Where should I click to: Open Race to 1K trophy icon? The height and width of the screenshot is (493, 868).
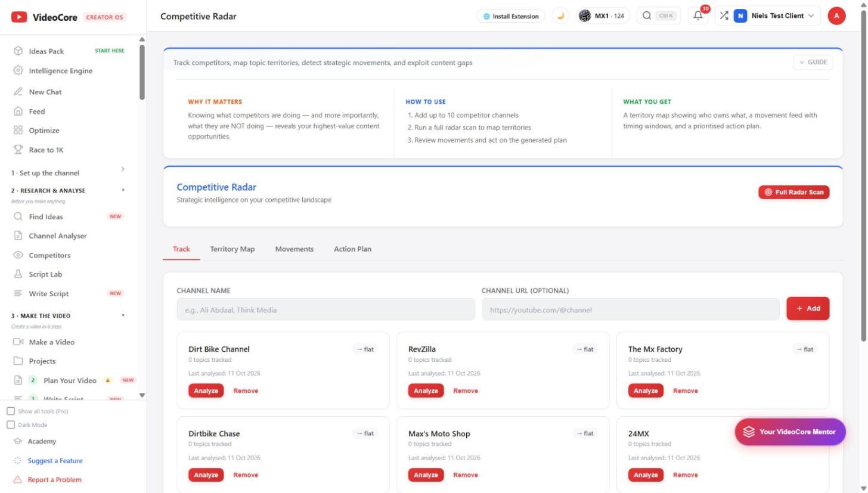18,150
